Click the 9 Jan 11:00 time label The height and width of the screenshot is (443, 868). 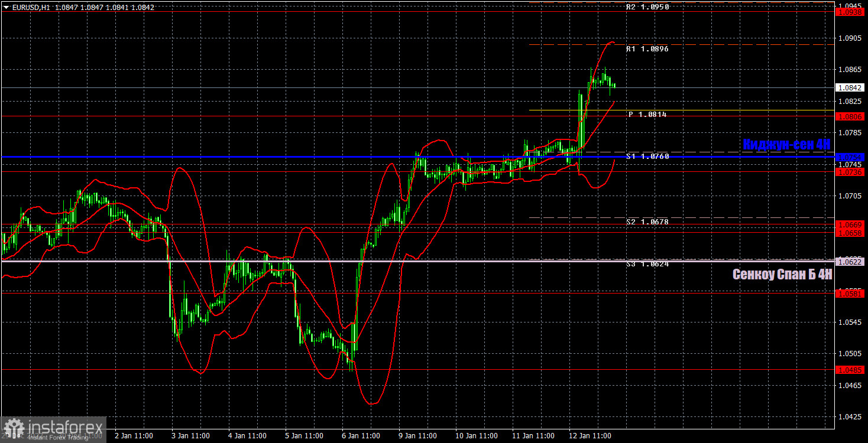(417, 436)
